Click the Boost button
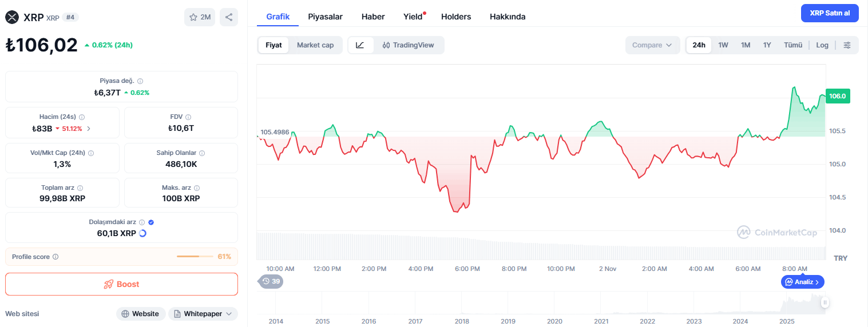868x327 pixels. click(x=121, y=284)
